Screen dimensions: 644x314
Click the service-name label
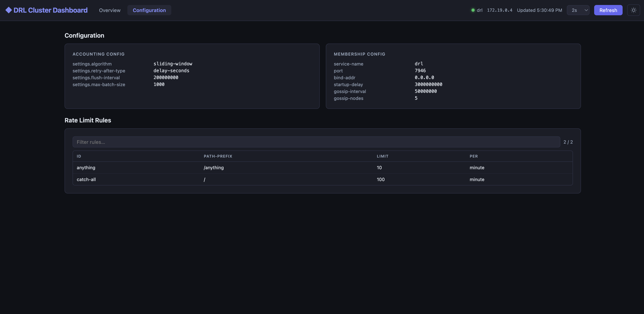(x=348, y=64)
